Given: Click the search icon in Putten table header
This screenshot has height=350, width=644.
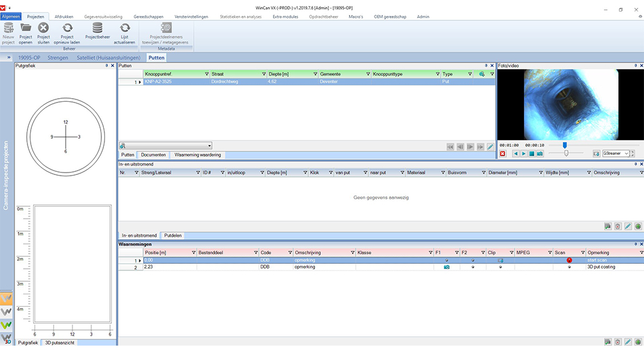Looking at the screenshot, I should click(482, 74).
